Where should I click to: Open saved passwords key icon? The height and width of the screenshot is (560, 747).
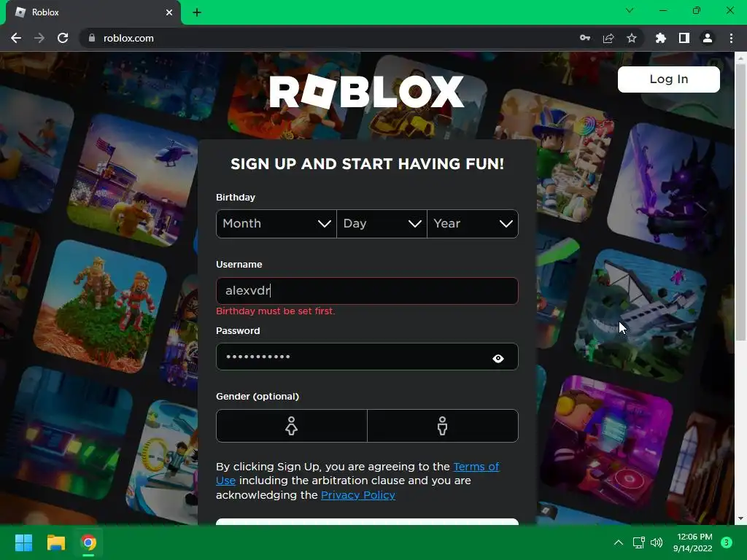[x=585, y=38]
